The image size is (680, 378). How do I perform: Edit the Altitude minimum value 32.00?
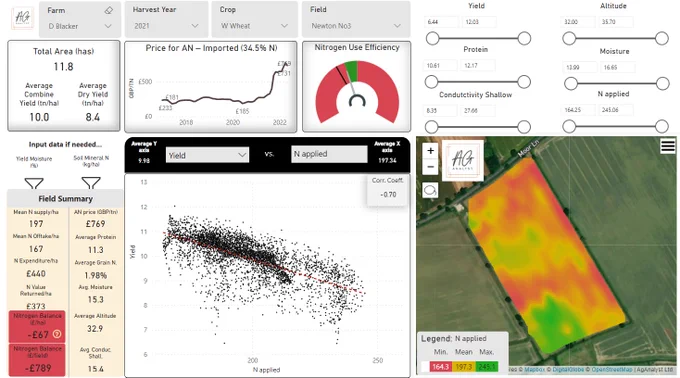[578, 22]
